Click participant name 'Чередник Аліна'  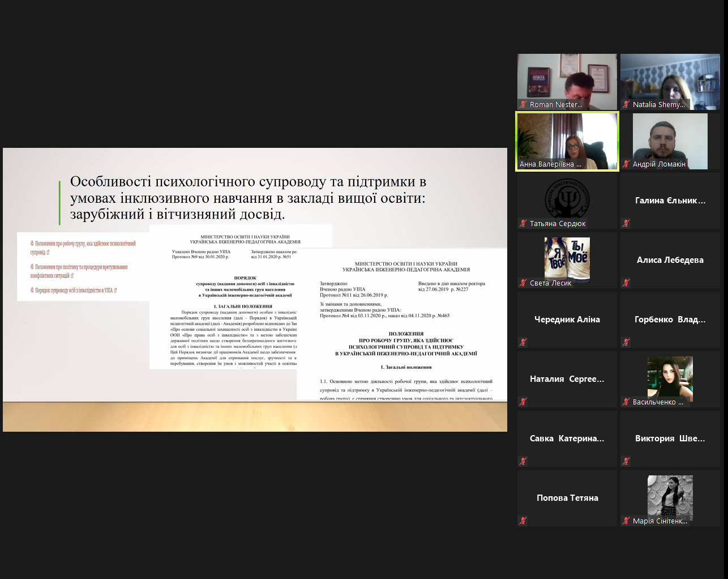pyautogui.click(x=567, y=320)
